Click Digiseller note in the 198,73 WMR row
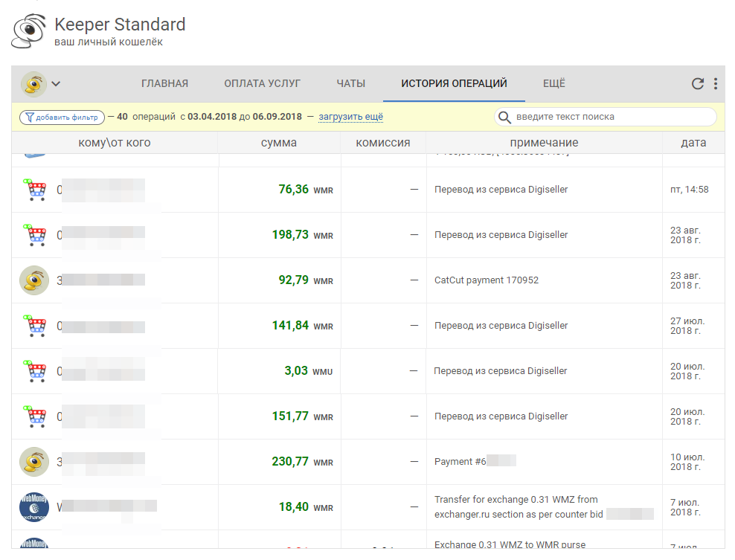The image size is (735, 560). click(x=501, y=235)
